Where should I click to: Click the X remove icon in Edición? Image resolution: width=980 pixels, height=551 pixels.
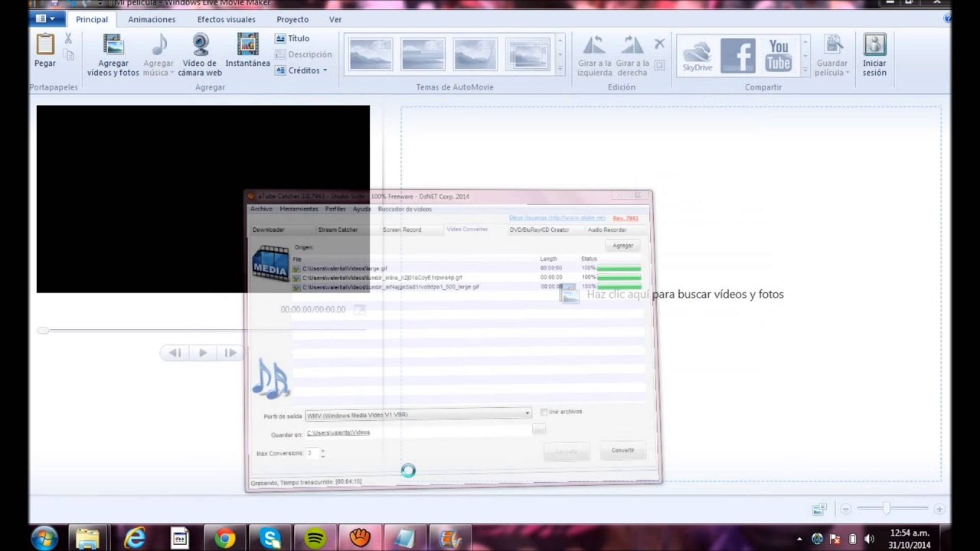(x=659, y=44)
